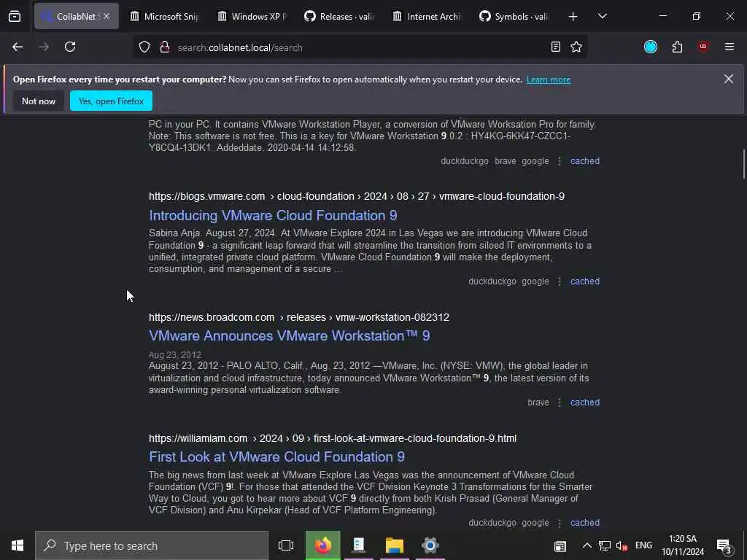747x560 pixels.
Task: Show hidden system tray icons chevron
Action: click(x=587, y=545)
